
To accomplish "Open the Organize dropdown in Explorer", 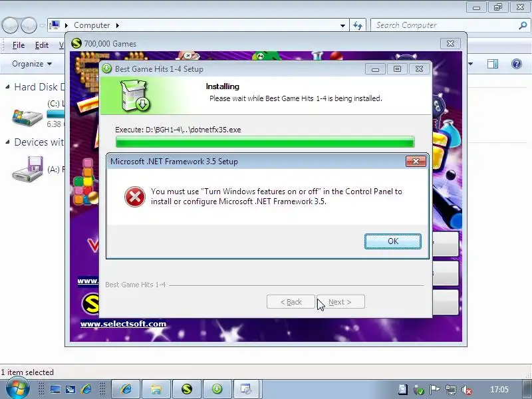I will pos(32,64).
